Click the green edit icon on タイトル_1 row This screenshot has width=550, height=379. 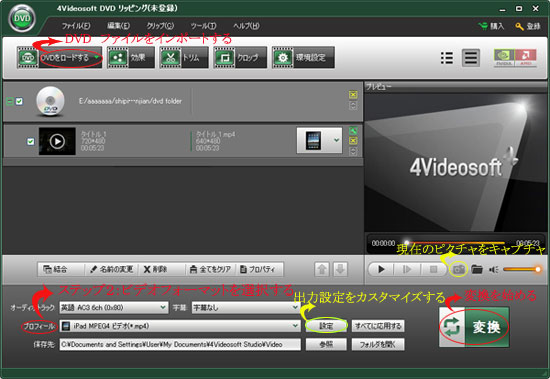(x=353, y=131)
